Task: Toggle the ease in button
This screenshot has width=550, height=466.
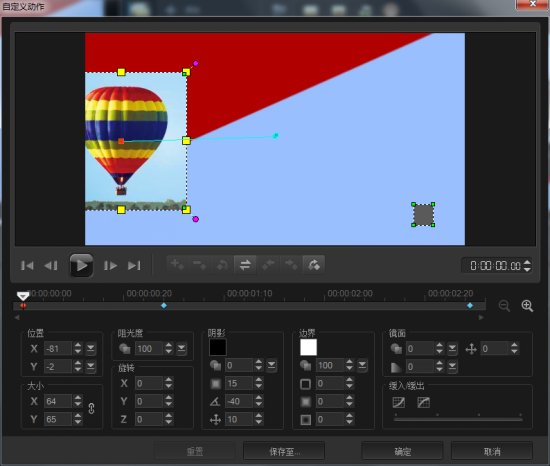Action: pyautogui.click(x=399, y=402)
